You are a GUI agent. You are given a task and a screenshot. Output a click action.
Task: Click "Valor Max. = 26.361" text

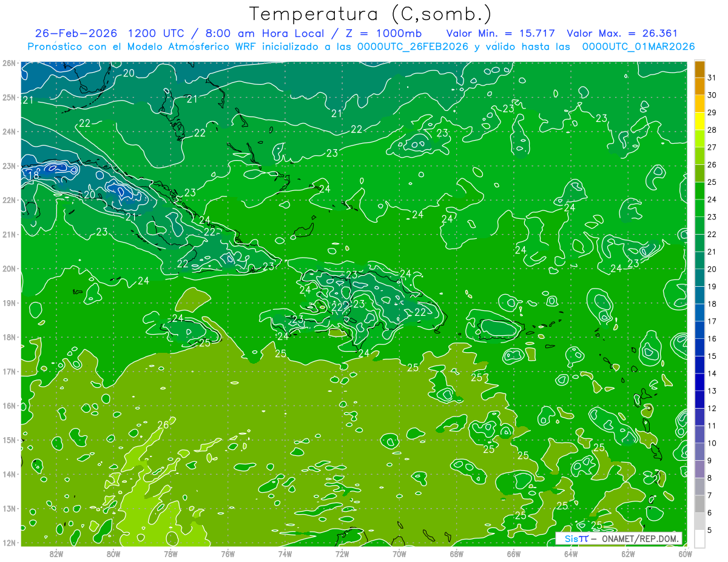[622, 33]
